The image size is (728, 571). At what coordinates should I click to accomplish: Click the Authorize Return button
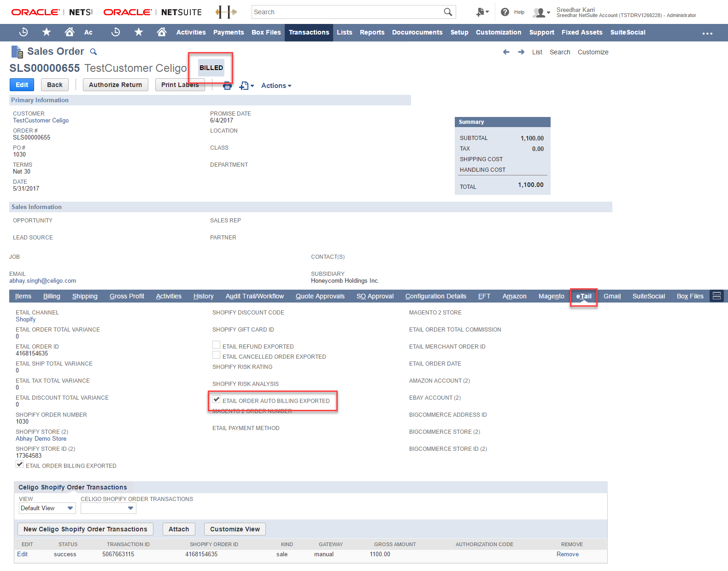tap(115, 85)
